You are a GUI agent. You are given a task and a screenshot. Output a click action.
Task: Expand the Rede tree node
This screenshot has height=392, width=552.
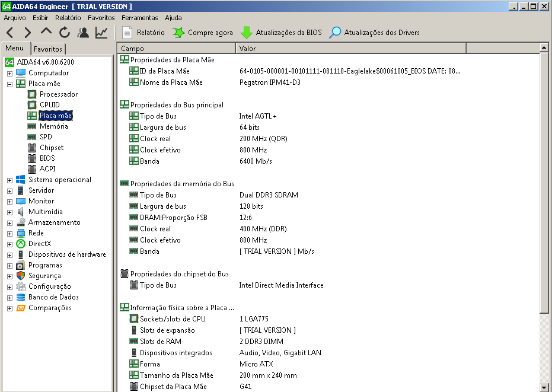pyautogui.click(x=10, y=234)
